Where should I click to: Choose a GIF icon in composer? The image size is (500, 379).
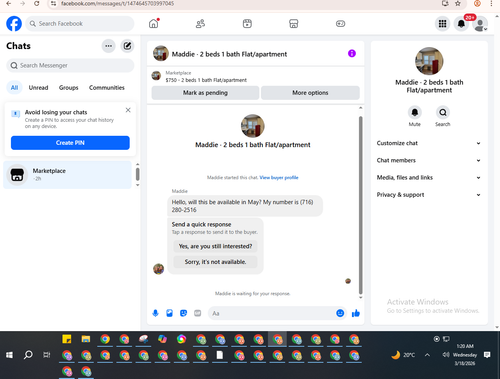pyautogui.click(x=198, y=313)
